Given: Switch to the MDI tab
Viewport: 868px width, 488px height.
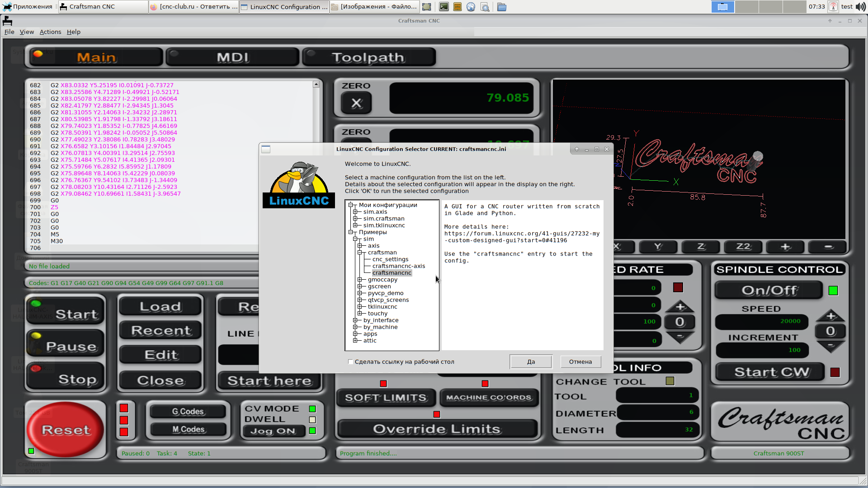Looking at the screenshot, I should (x=232, y=57).
